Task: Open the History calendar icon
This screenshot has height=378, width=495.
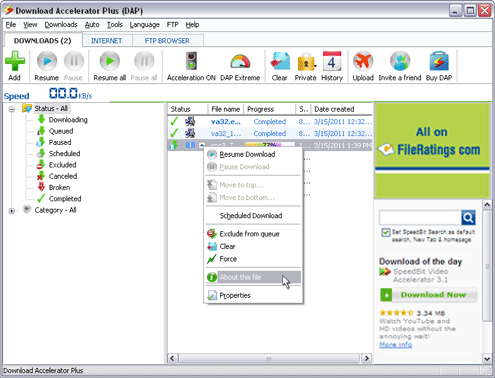Action: tap(332, 61)
